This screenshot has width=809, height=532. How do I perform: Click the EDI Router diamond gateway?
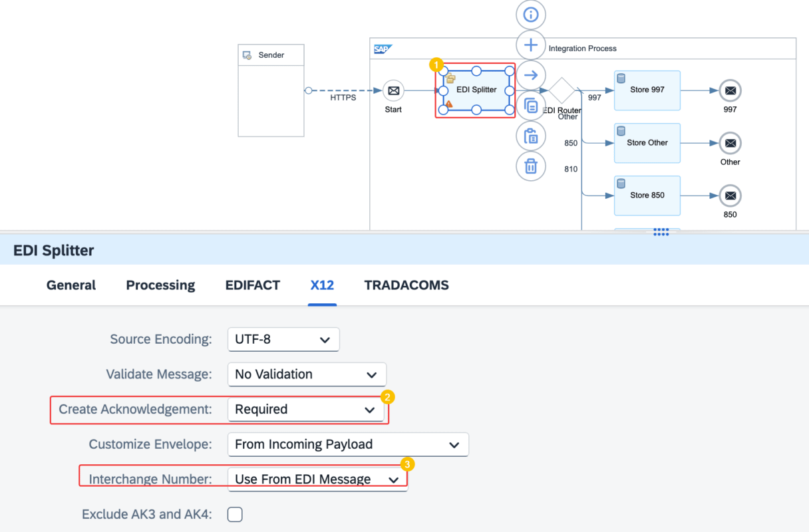point(562,90)
